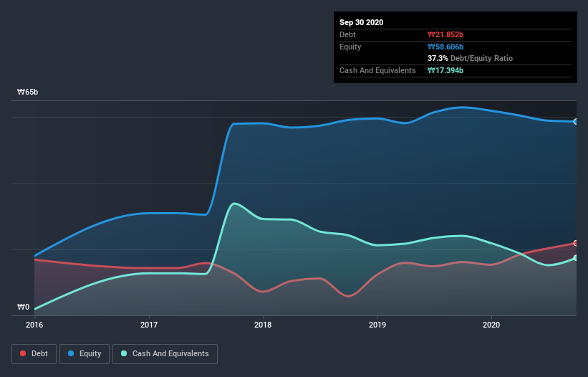
Task: Click Cash And Equivalents label in tooltip
Action: tap(377, 70)
